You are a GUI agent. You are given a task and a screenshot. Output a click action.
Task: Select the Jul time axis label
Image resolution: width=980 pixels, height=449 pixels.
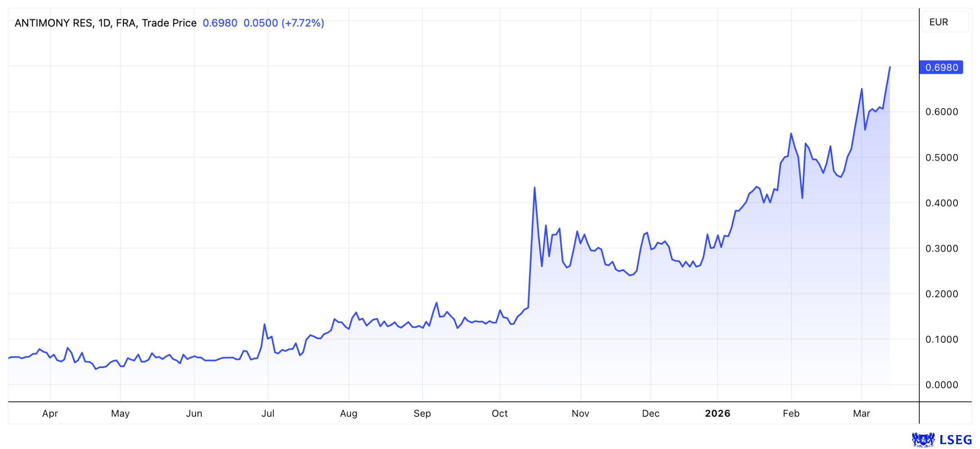pos(268,413)
